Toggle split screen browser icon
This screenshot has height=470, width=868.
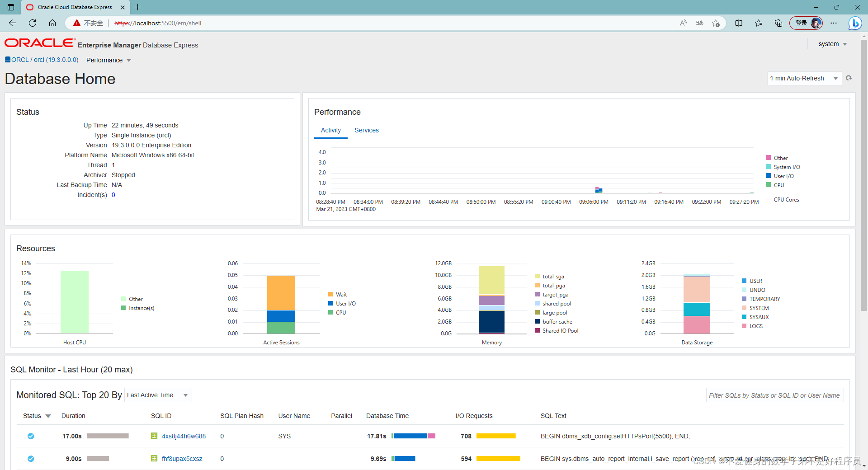pos(739,23)
